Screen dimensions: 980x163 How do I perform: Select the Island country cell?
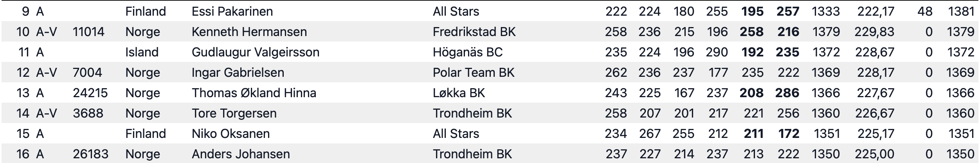tap(142, 52)
